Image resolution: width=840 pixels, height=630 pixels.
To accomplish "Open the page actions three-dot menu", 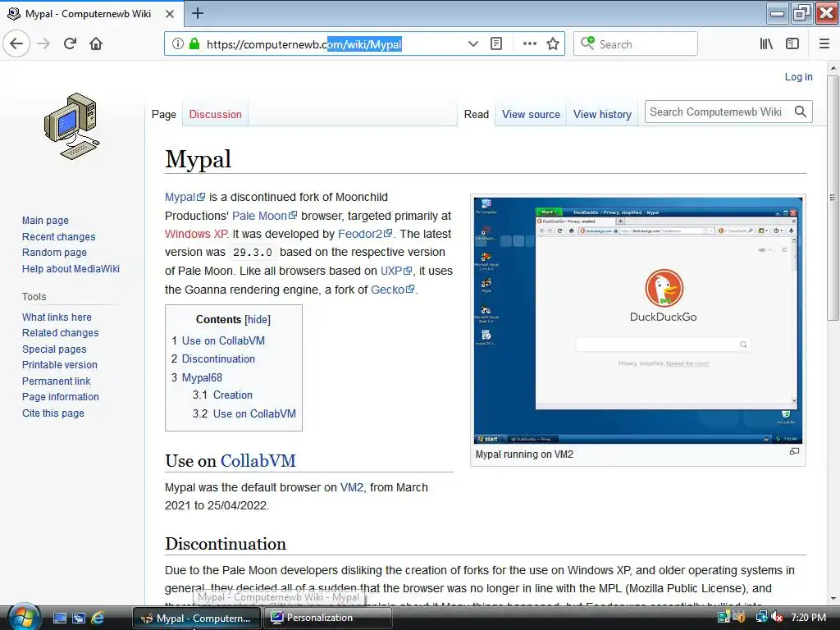I will 529,44.
